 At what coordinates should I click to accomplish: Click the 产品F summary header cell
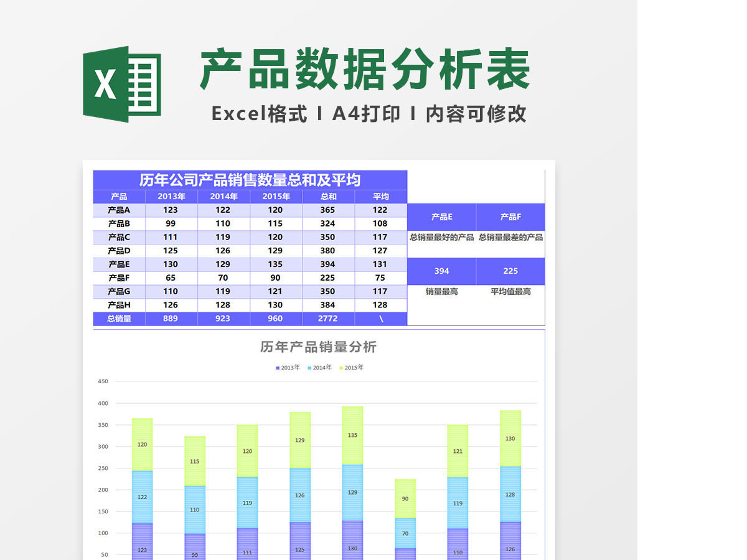point(510,217)
